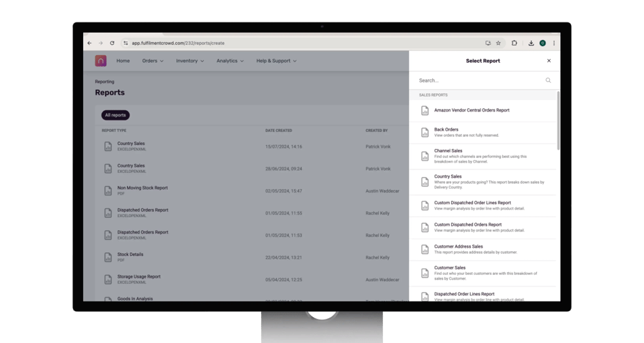Click the DATE CREATED column header
The width and height of the screenshot is (644, 343).
pos(279,131)
